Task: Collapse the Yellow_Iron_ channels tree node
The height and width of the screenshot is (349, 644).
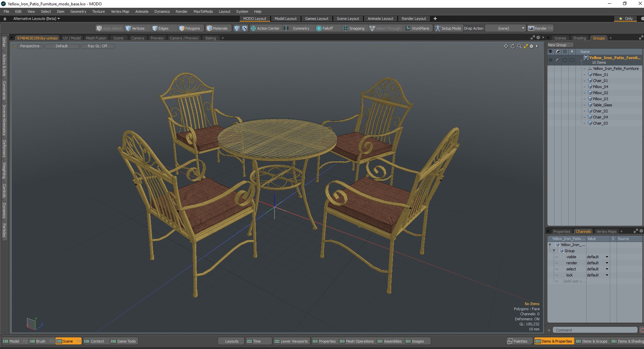Action: (550, 245)
